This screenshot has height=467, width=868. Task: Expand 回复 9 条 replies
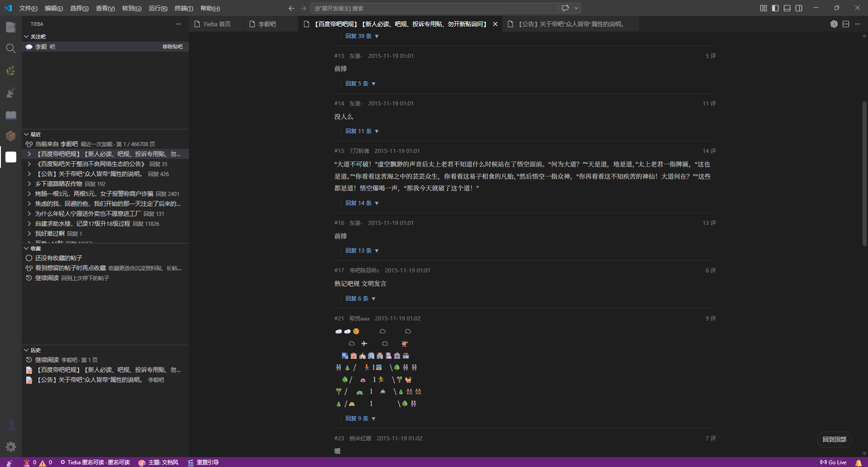tap(360, 419)
